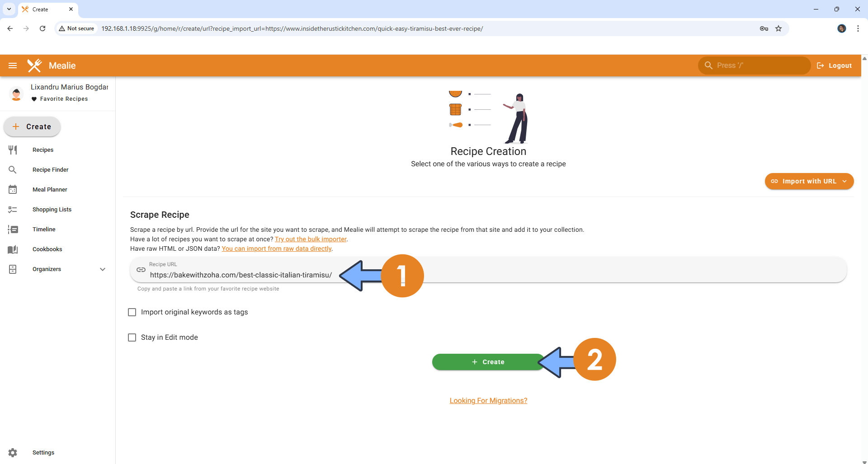Check the Stay in Edit mode box
This screenshot has width=868, height=464.
click(x=132, y=337)
